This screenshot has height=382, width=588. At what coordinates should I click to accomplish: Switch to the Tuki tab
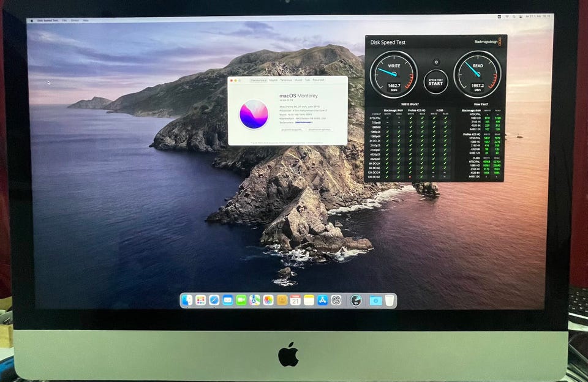tap(307, 80)
